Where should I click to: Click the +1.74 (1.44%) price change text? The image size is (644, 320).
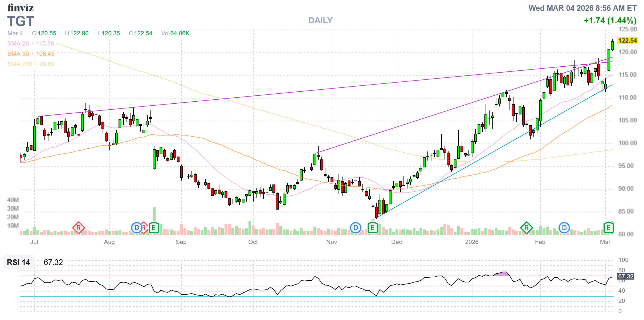pyautogui.click(x=610, y=20)
